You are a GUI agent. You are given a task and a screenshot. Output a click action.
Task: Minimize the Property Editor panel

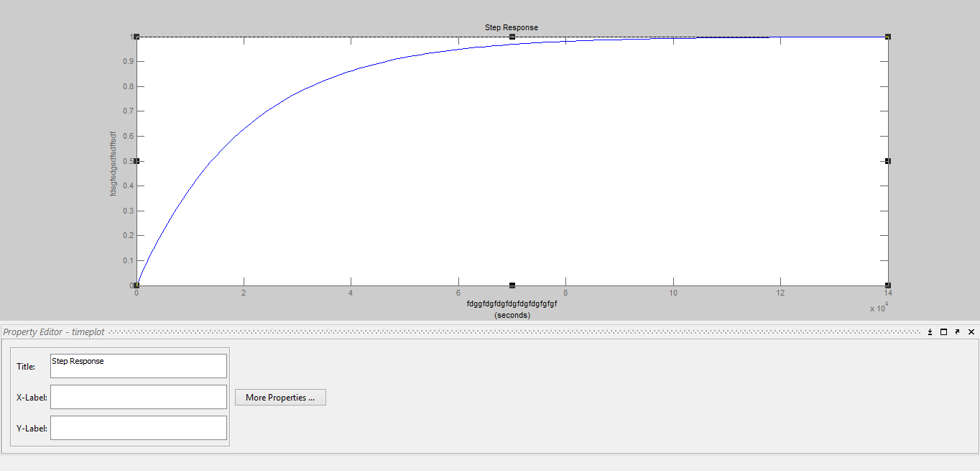tap(930, 331)
